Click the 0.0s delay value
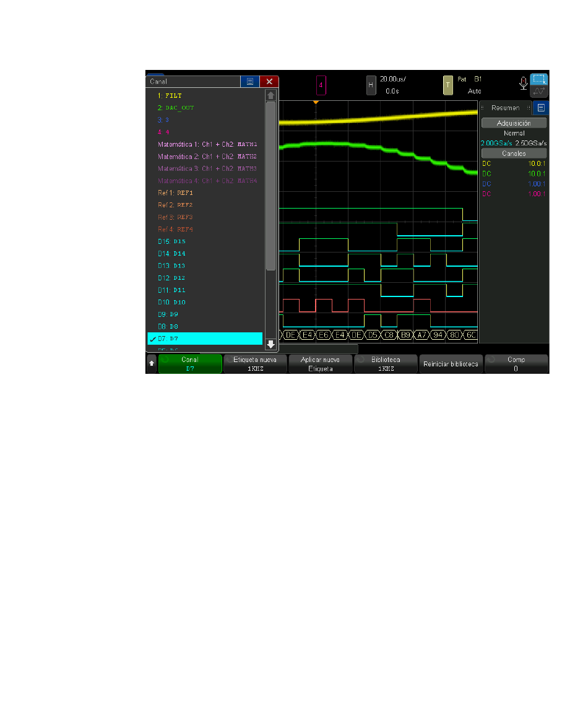Screen dimensions: 588x721 tap(392, 91)
